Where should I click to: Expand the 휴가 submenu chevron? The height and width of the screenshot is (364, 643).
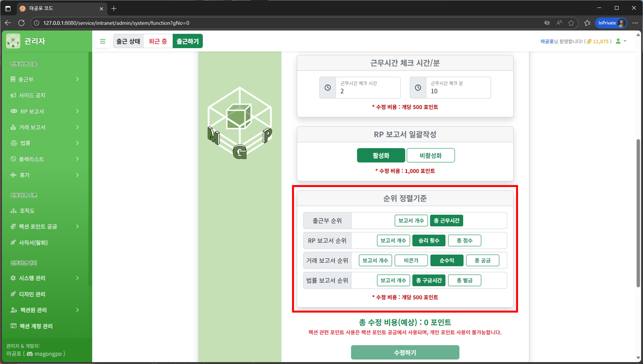(77, 175)
